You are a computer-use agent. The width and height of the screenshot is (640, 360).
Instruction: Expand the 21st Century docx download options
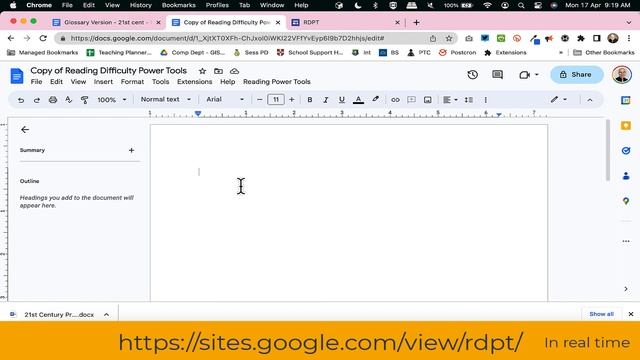tap(106, 315)
